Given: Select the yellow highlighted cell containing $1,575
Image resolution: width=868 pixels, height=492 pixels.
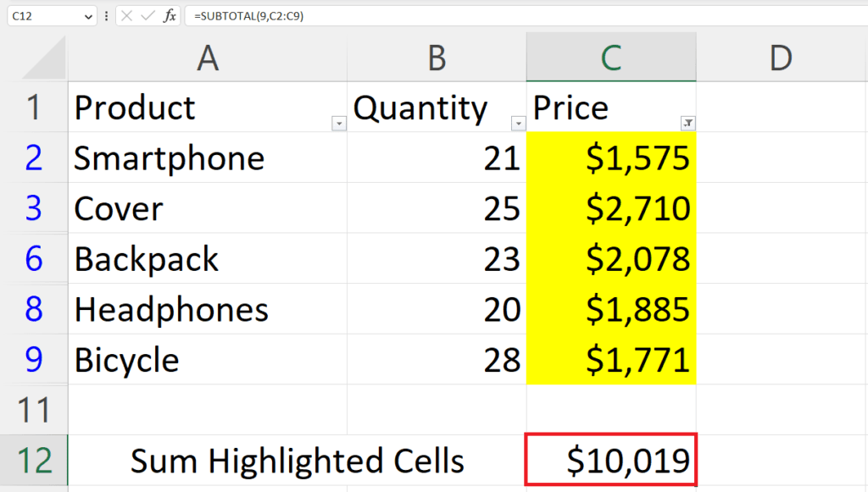Looking at the screenshot, I should [610, 158].
